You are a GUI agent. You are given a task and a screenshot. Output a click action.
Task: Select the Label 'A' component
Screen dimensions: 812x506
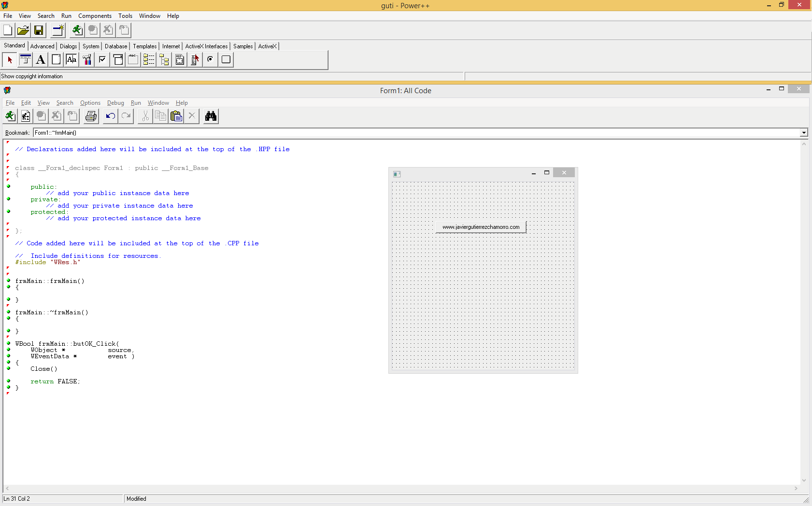click(41, 60)
